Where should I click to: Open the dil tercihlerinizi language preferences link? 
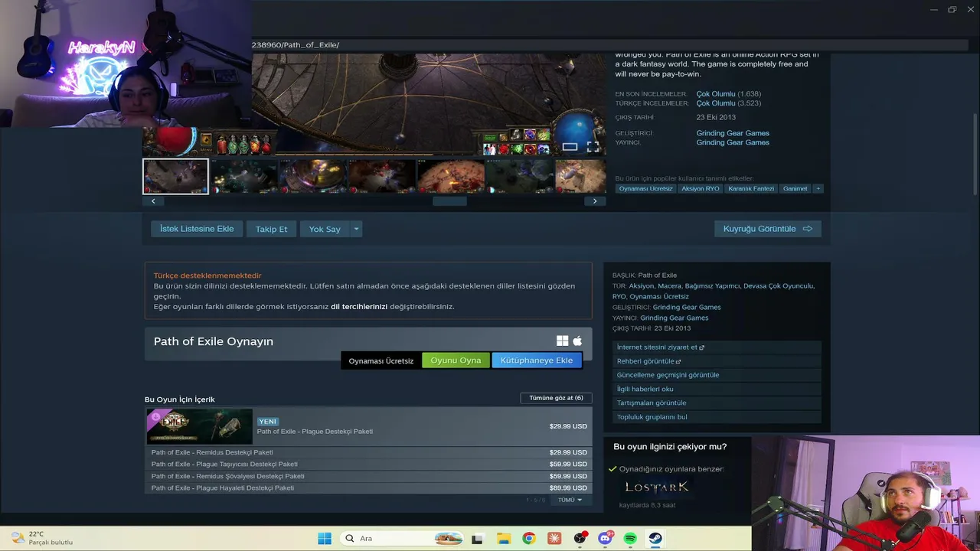tap(359, 307)
